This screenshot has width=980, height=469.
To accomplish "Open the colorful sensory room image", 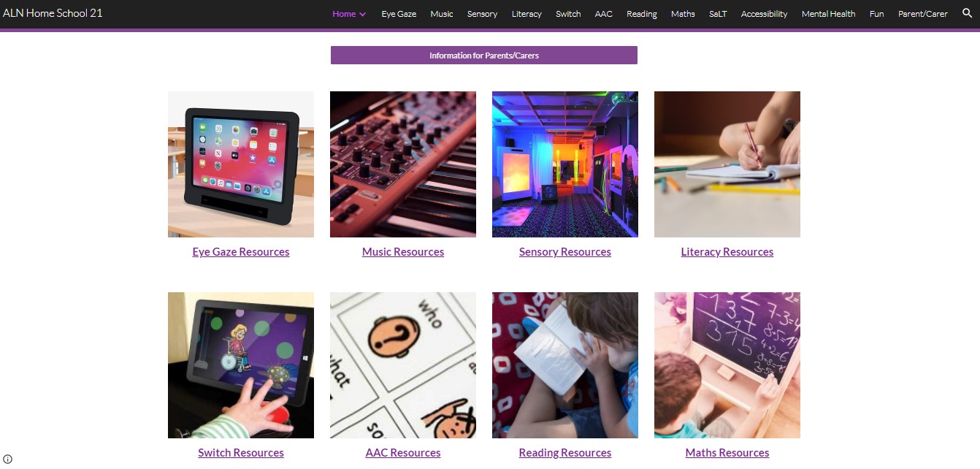I will click(x=565, y=164).
